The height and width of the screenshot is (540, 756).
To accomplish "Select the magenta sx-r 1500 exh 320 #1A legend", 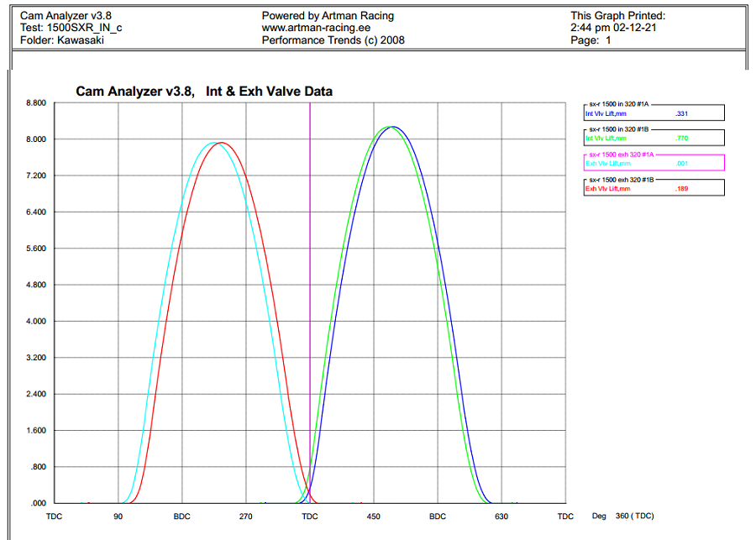I will coord(654,162).
